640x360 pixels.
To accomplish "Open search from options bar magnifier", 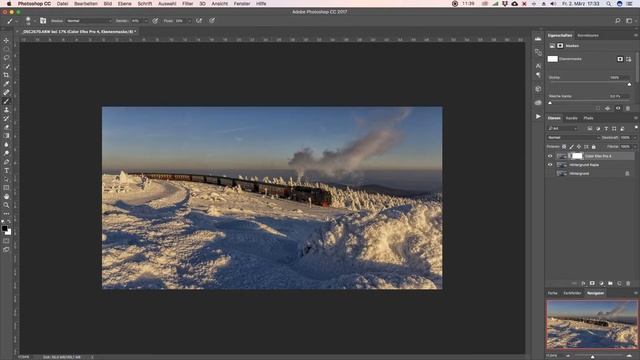I will click(x=618, y=21).
